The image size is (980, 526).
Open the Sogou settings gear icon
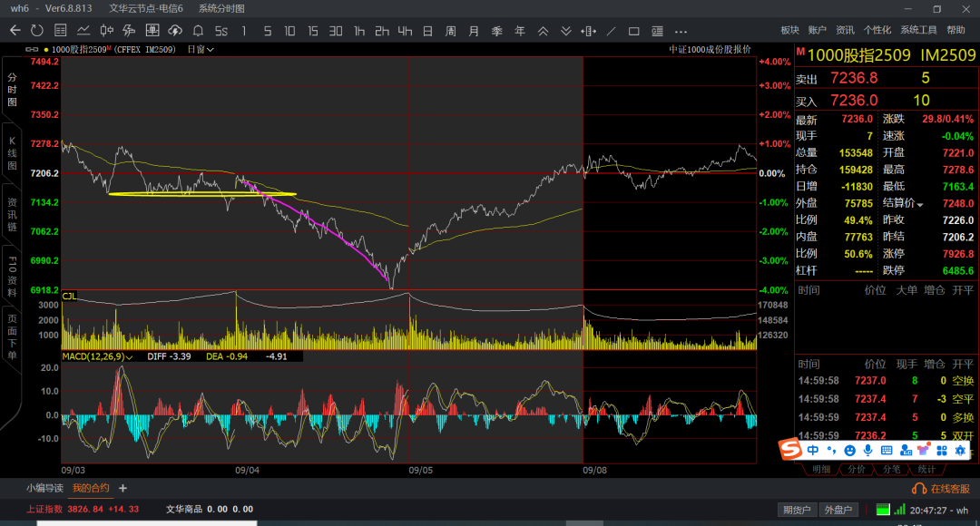click(960, 451)
